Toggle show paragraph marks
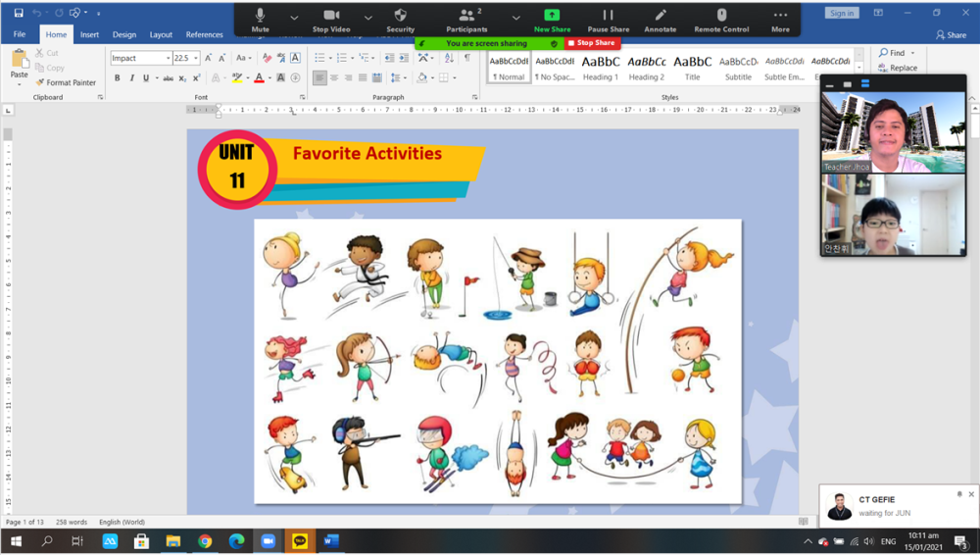980x555 pixels. tap(466, 58)
